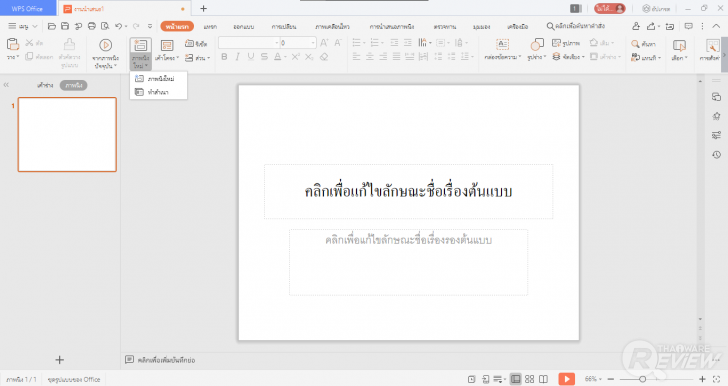The width and height of the screenshot is (728, 386).
Task: Click the Increase Font Size icon
Action: point(324,43)
